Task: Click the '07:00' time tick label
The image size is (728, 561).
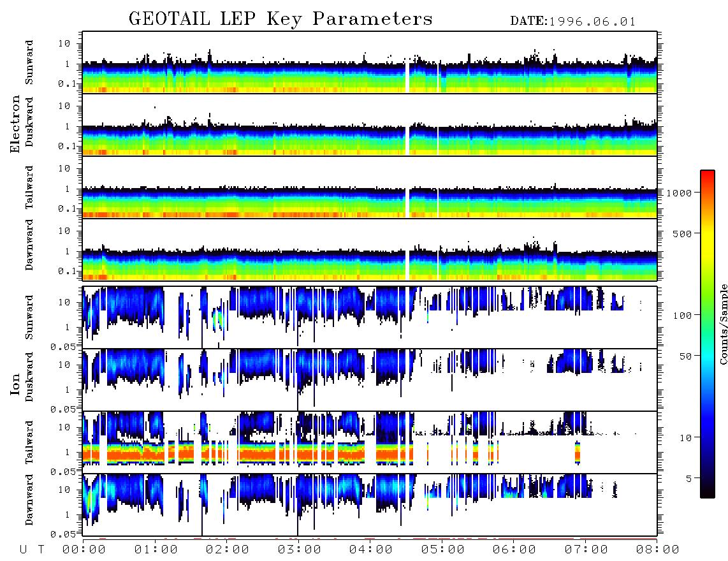Action: tap(586, 550)
